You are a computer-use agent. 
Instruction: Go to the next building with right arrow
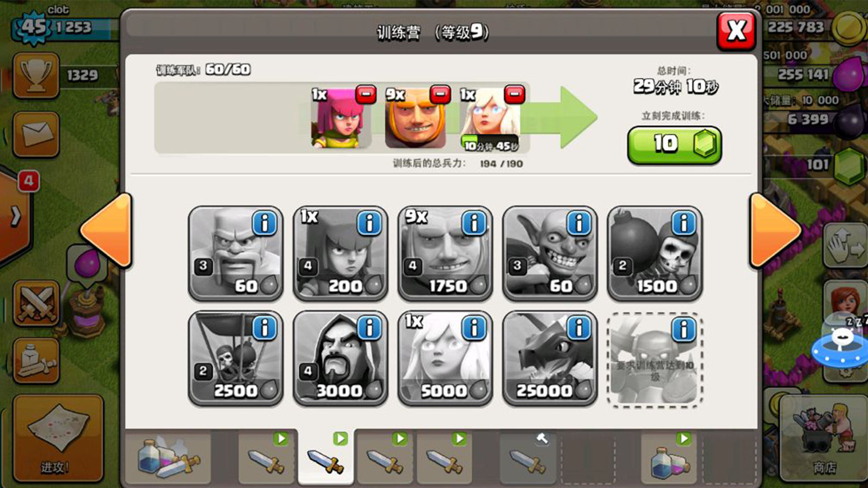coord(775,230)
